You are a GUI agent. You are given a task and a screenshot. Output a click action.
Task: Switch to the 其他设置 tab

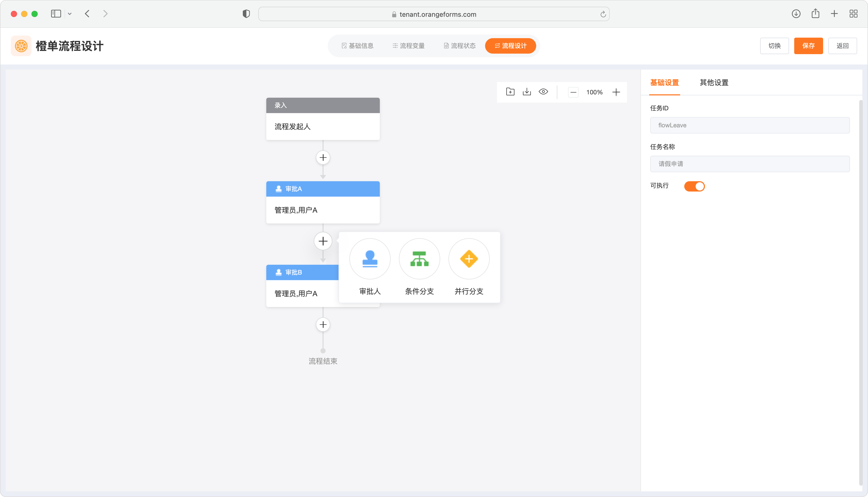pos(714,82)
